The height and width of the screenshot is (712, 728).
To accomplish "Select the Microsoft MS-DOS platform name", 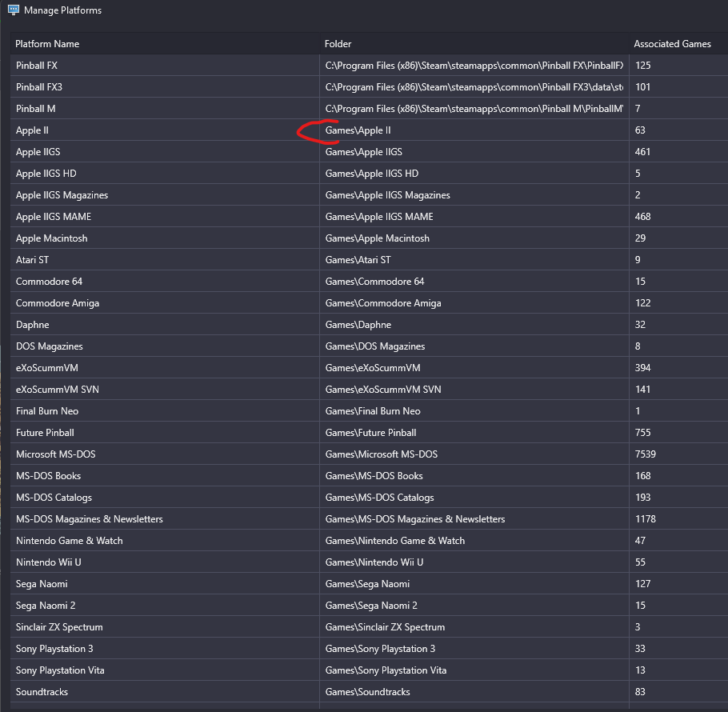I will [x=56, y=454].
